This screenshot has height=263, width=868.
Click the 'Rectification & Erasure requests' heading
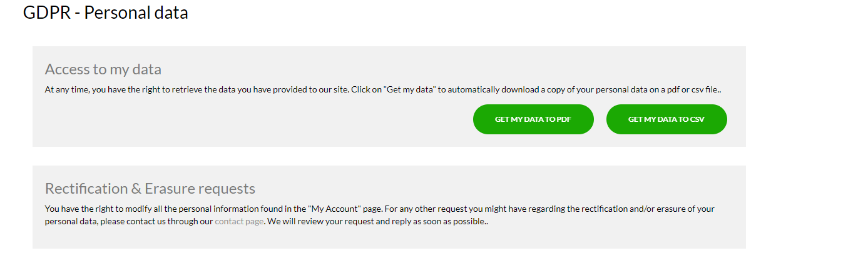pyautogui.click(x=150, y=189)
